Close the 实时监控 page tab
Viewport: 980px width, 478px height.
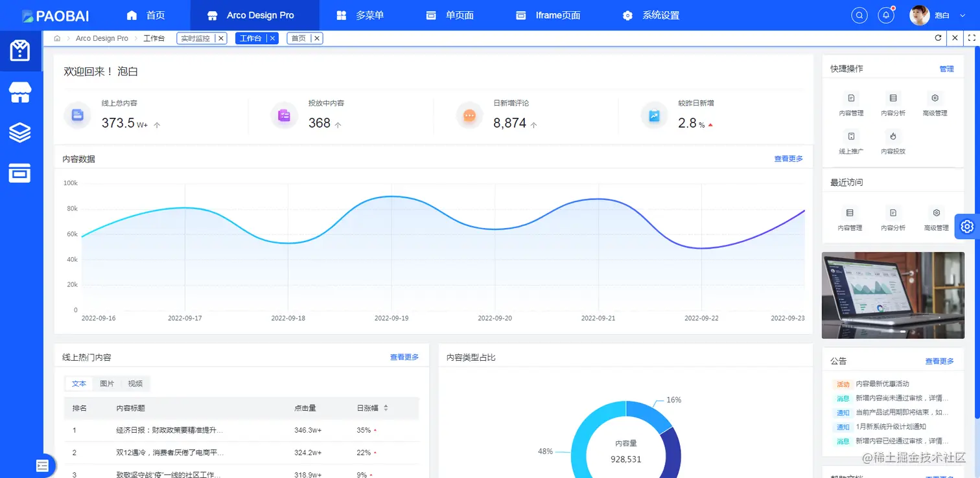pos(221,38)
